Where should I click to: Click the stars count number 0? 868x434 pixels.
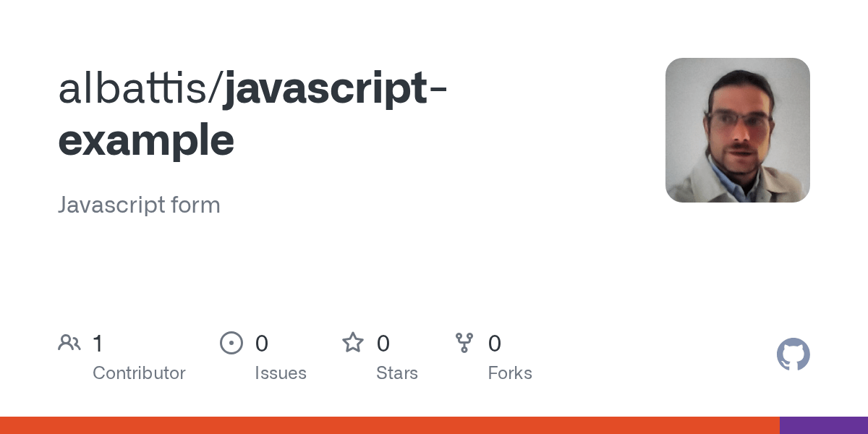tap(383, 344)
